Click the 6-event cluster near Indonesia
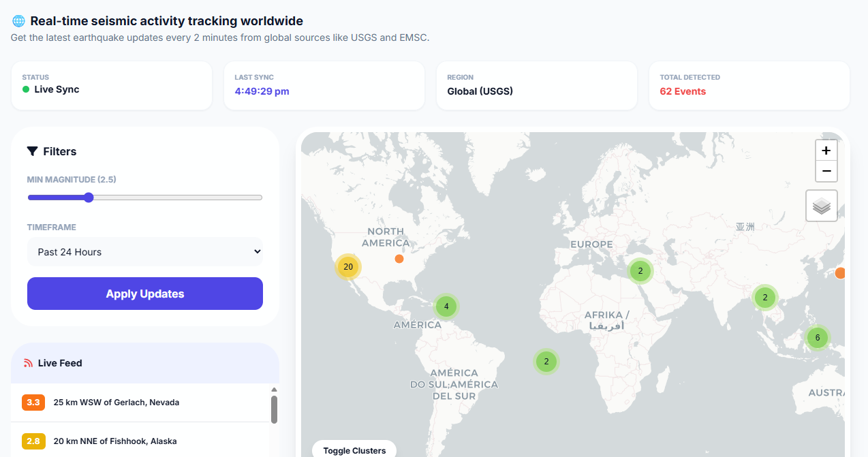Viewport: 868px width, 457px height. click(817, 338)
